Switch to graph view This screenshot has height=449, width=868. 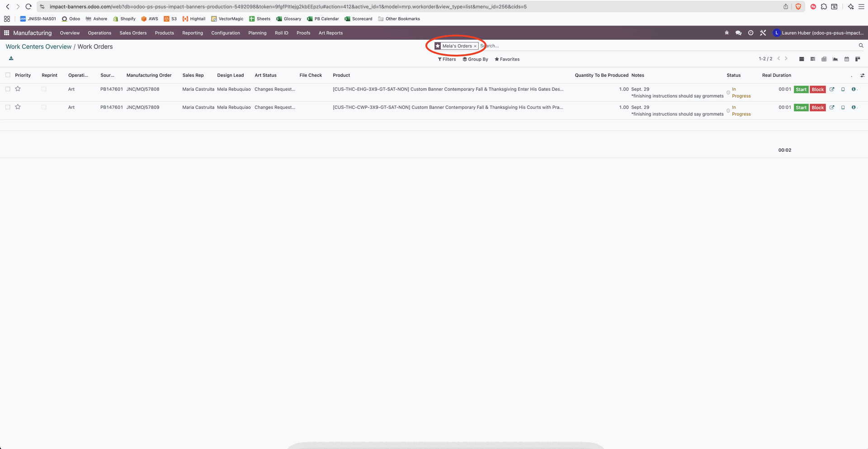[835, 59]
